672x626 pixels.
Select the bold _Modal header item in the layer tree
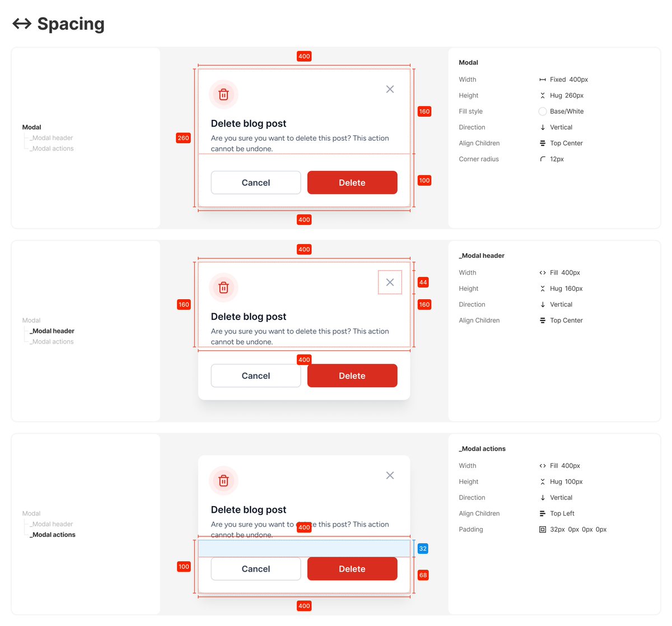(x=53, y=331)
